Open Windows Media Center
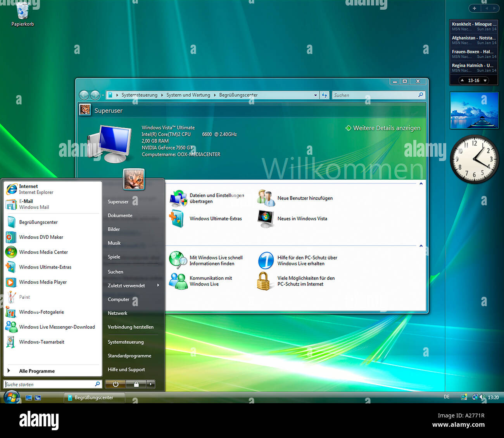The height and width of the screenshot is (438, 504). point(53,252)
